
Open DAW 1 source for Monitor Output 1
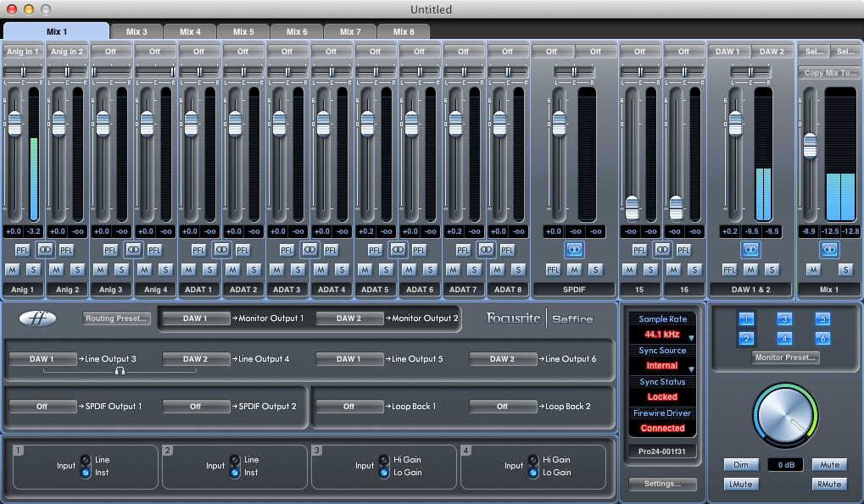pos(196,318)
